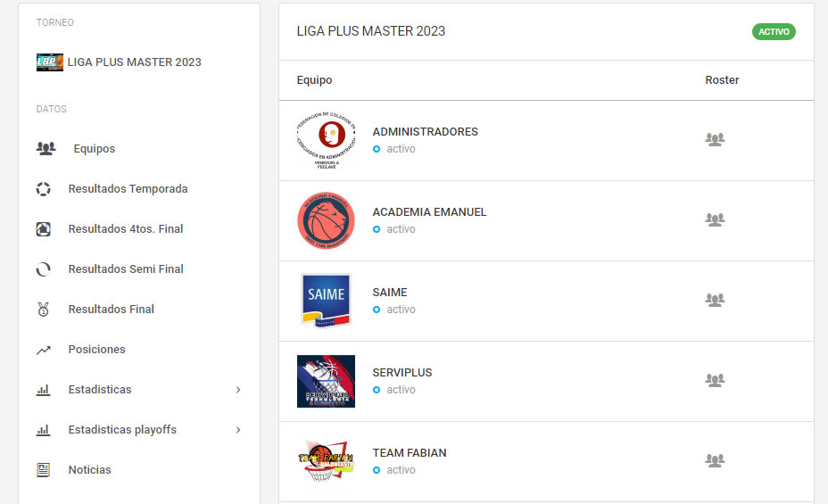Click the SAIME team name
This screenshot has height=504, width=828.
(x=390, y=293)
